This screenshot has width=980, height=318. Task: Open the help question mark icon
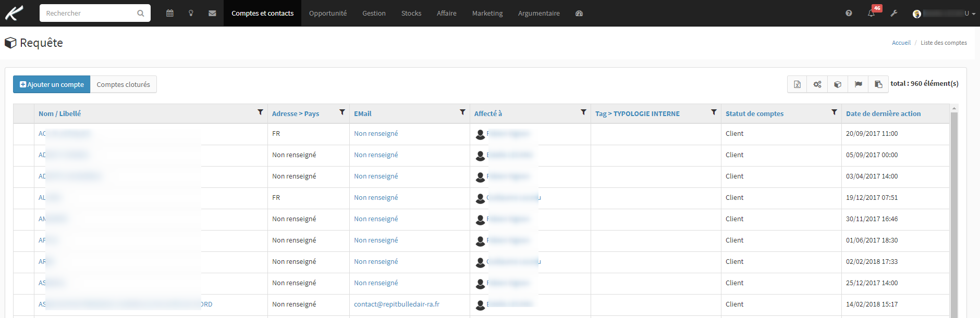849,14
